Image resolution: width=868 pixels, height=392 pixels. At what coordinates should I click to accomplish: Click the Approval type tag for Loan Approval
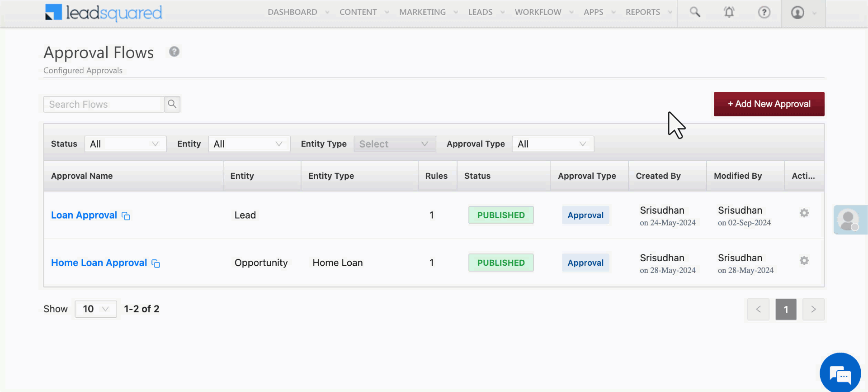(x=585, y=215)
